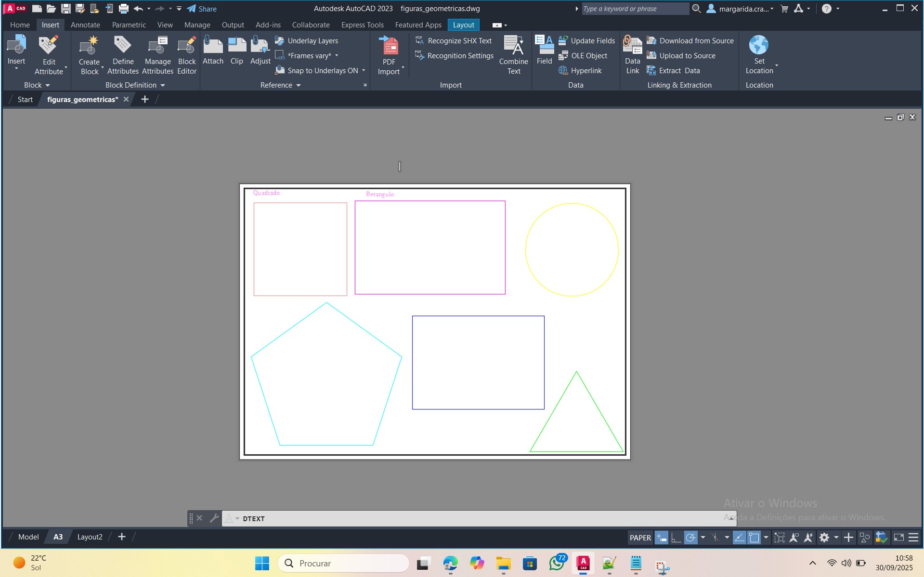
Task: Click the keyword search input field
Action: click(634, 9)
